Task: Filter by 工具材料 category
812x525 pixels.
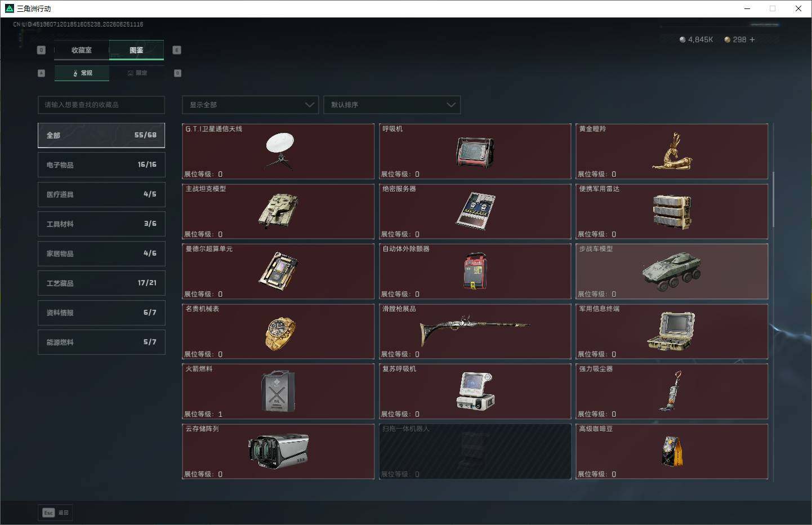Action: [101, 224]
